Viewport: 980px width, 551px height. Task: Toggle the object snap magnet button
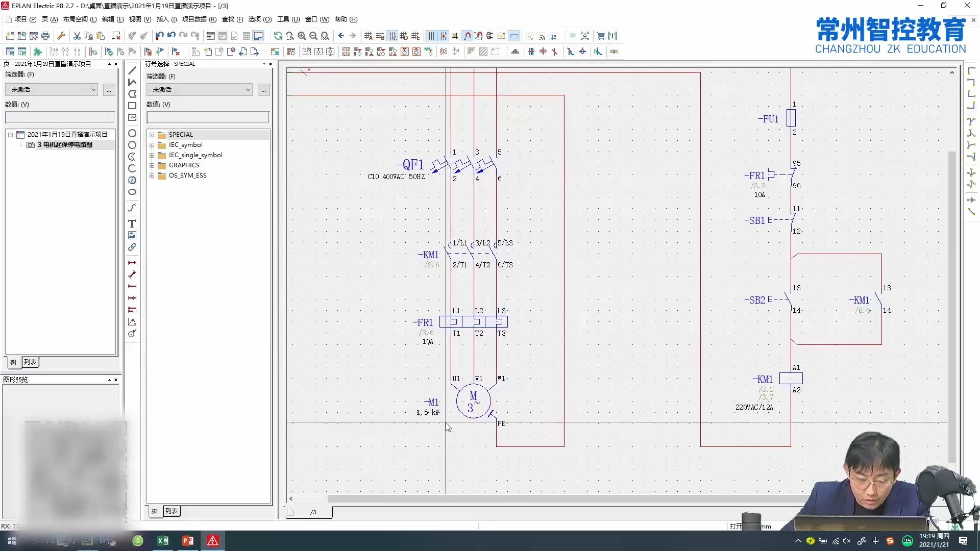pos(467,36)
